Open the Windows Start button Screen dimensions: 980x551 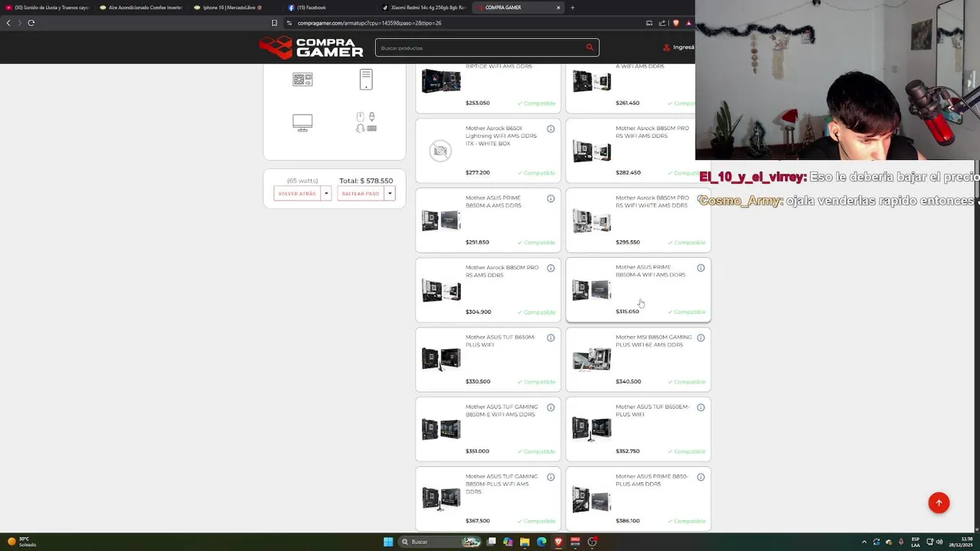point(388,542)
